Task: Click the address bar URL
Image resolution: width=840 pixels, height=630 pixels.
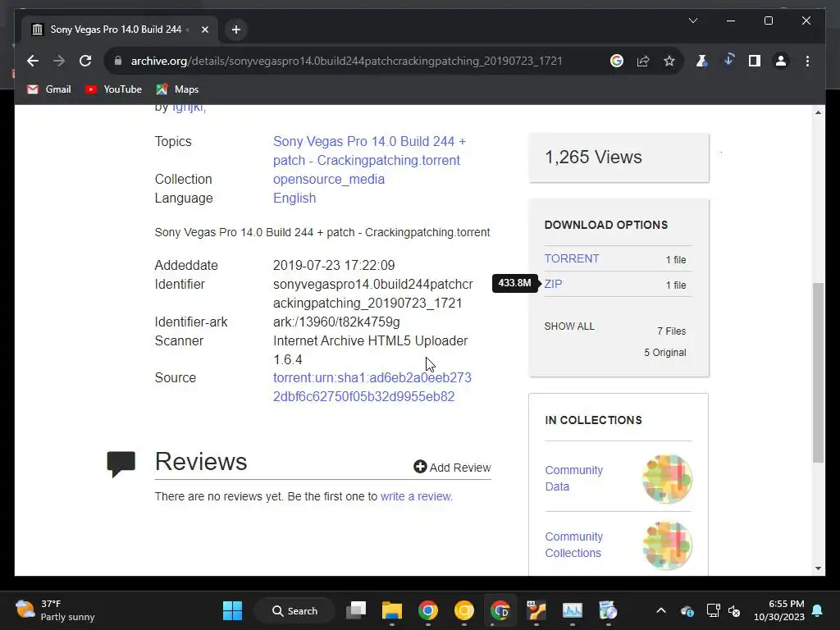Action: tap(347, 61)
